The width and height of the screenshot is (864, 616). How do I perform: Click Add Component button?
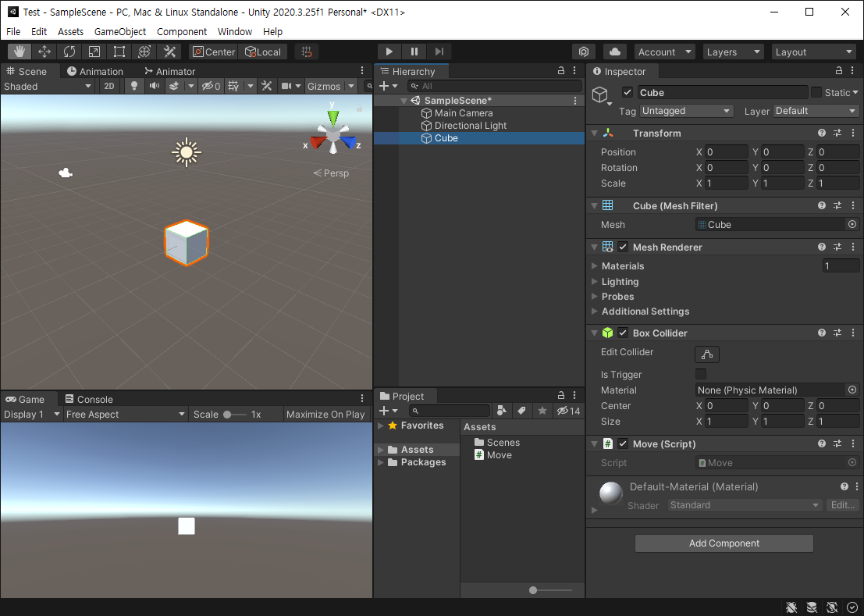pyautogui.click(x=724, y=543)
